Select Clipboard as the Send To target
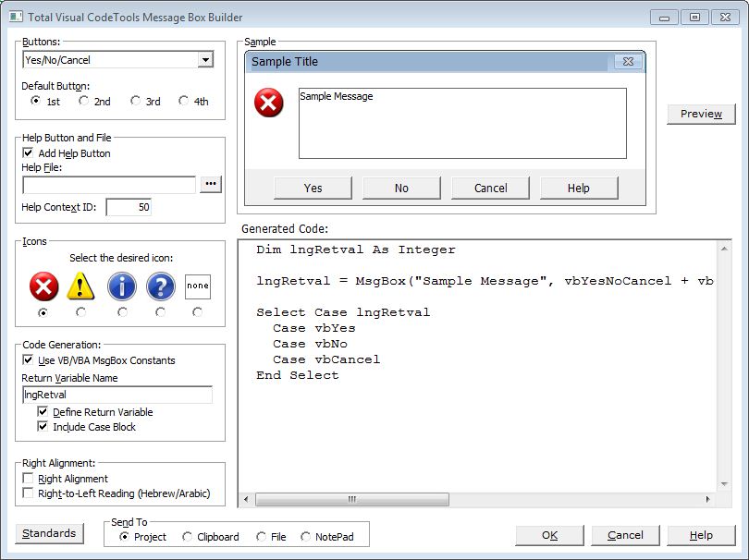 click(x=188, y=537)
